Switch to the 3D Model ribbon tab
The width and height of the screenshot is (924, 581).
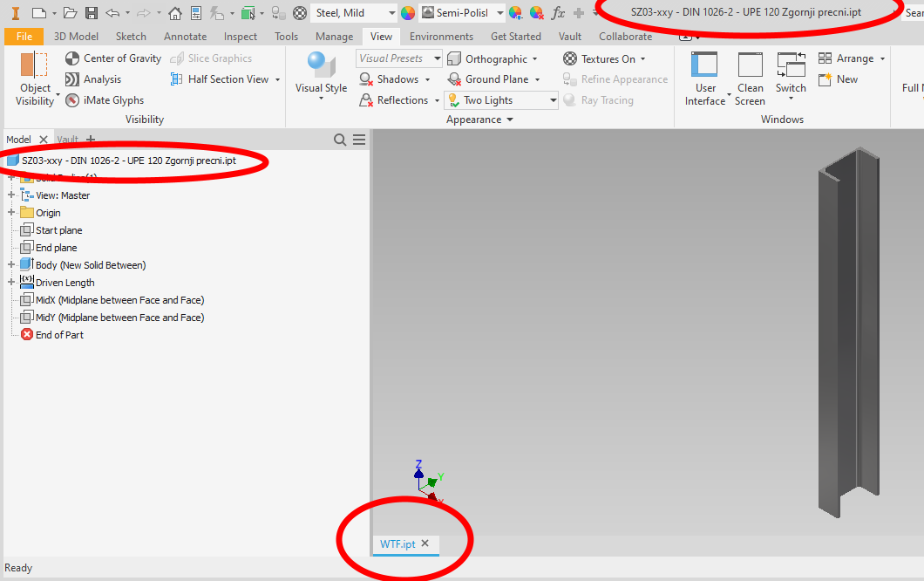tap(78, 36)
